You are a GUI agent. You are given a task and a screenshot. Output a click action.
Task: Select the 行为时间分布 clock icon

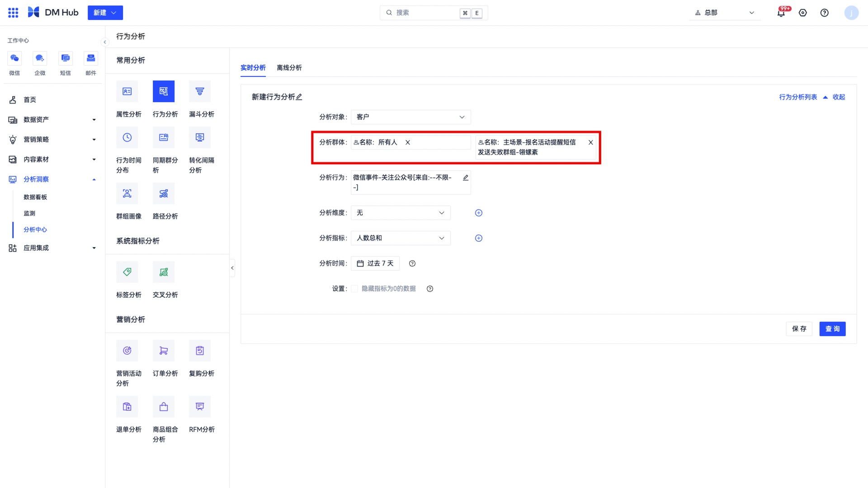pos(127,137)
